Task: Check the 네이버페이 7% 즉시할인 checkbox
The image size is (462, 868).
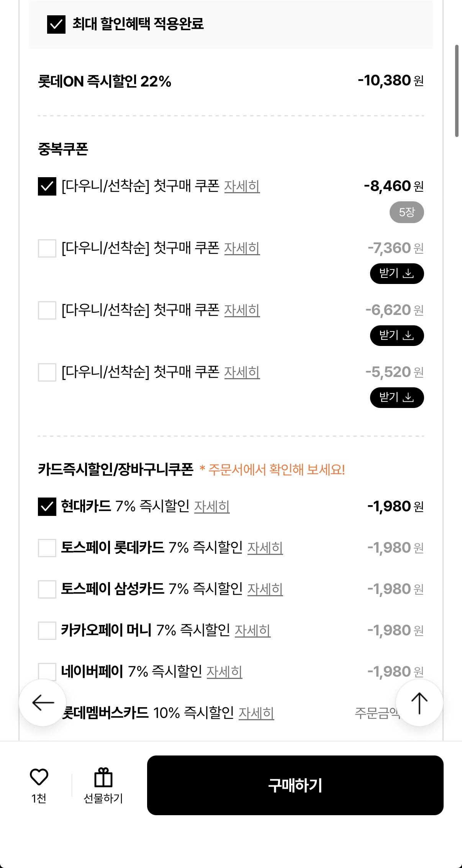Action: click(47, 672)
